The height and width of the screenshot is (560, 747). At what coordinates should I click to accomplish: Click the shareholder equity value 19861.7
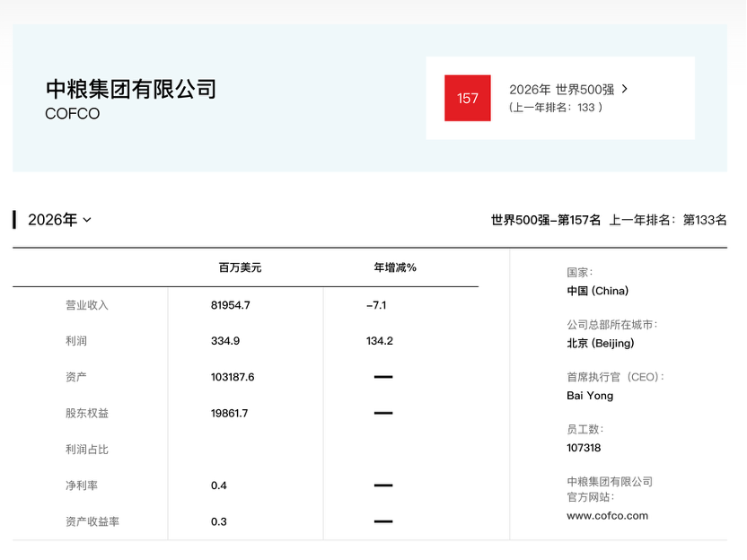229,414
